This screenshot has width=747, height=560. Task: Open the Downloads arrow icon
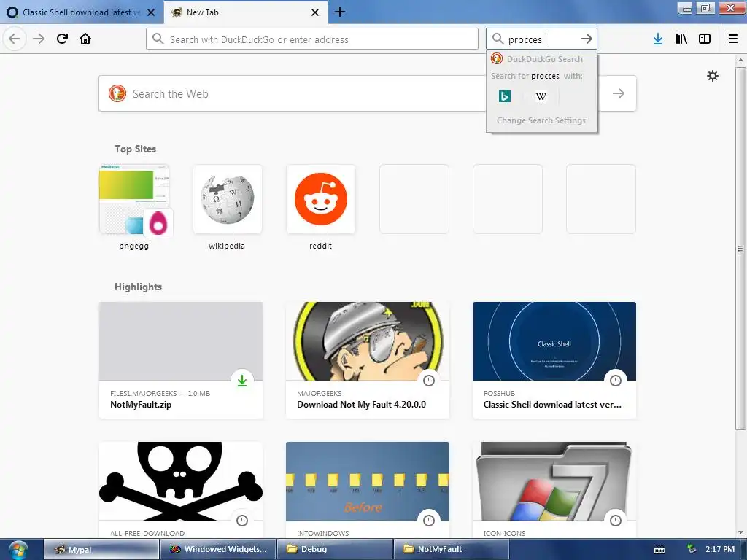click(658, 39)
